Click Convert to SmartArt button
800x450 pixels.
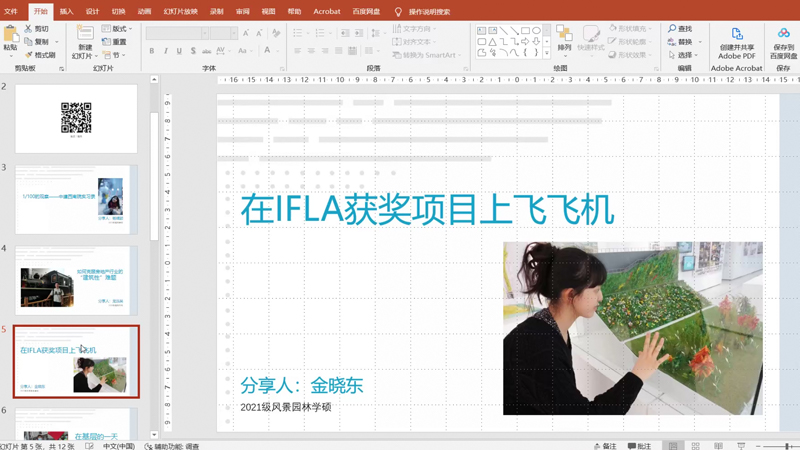pyautogui.click(x=427, y=55)
